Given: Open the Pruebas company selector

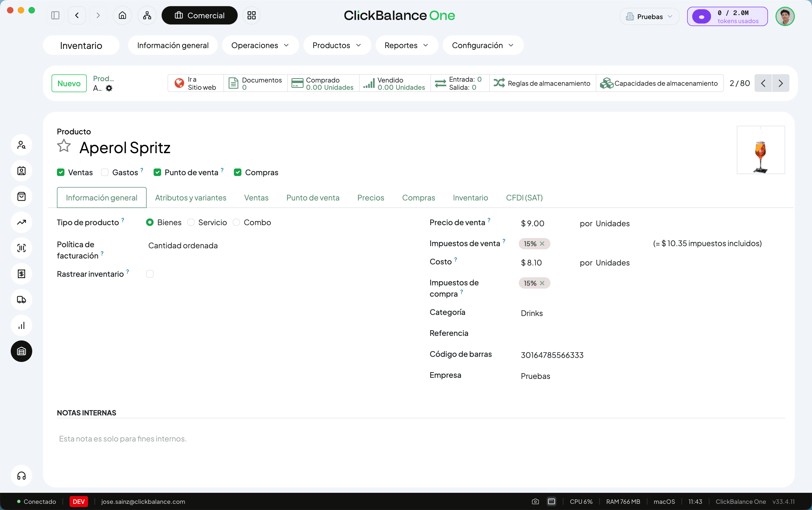Looking at the screenshot, I should [649, 17].
